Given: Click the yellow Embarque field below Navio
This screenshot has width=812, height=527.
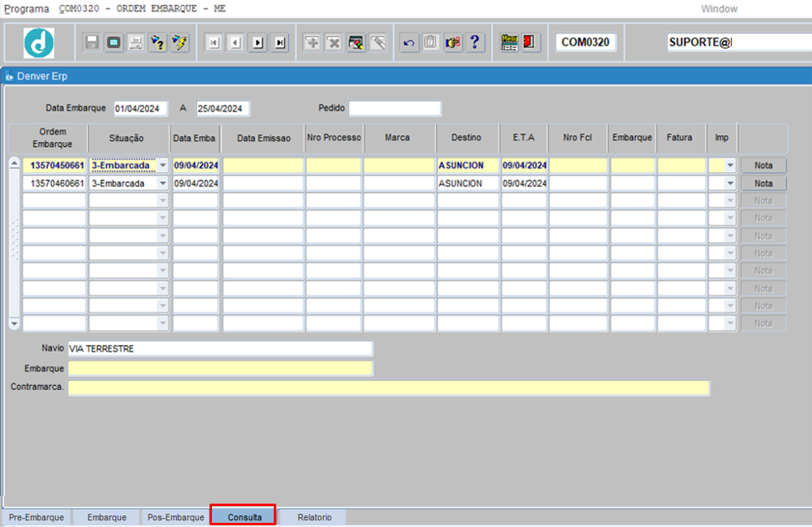Looking at the screenshot, I should 219,368.
